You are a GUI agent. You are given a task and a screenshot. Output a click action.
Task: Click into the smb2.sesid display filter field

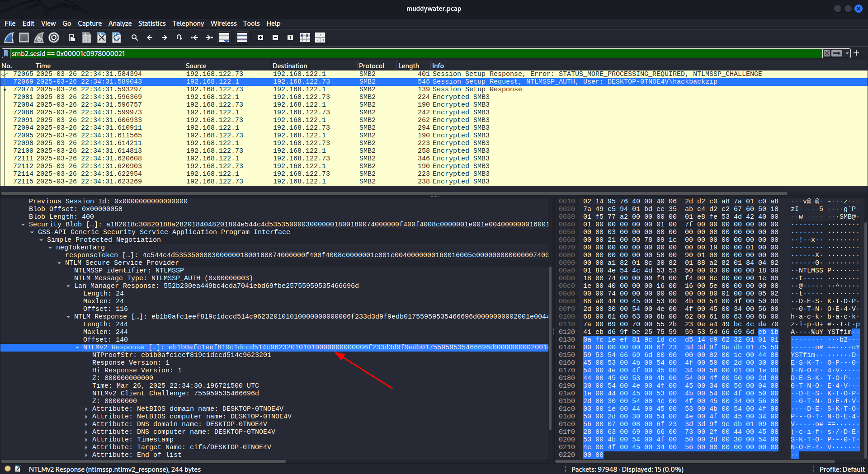[416, 53]
